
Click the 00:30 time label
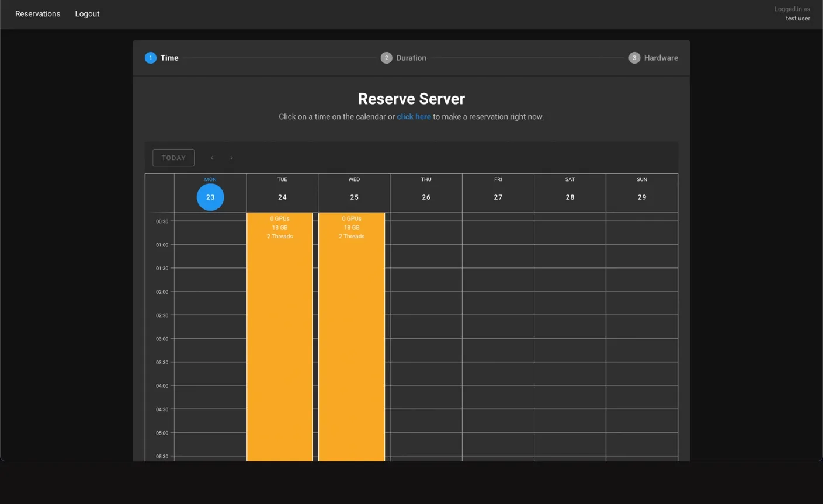pos(162,222)
